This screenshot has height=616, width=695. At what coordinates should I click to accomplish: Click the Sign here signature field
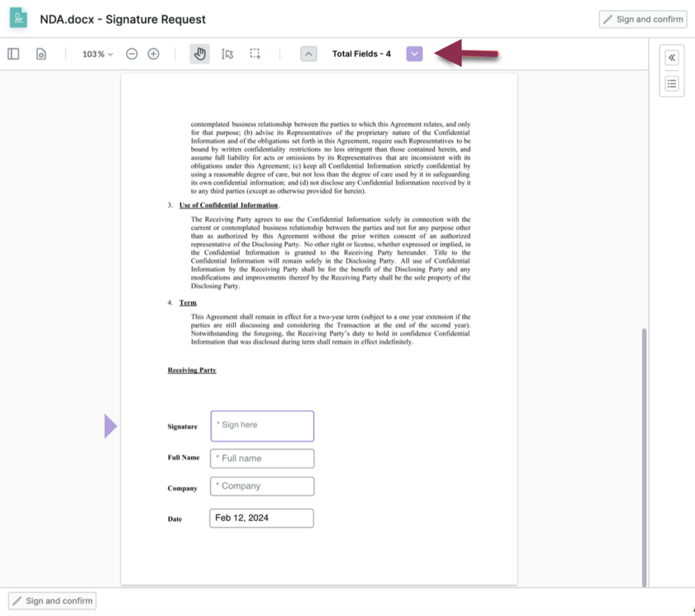pos(262,425)
